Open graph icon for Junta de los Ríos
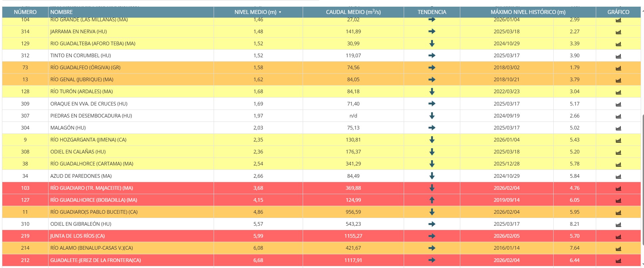 point(618,236)
